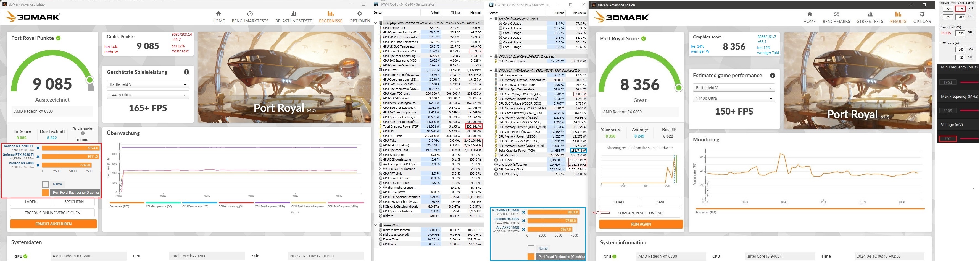Image resolution: width=980 pixels, height=264 pixels.
Task: Collapse the i5-9400F Enhanced group
Action: (x=491, y=56)
